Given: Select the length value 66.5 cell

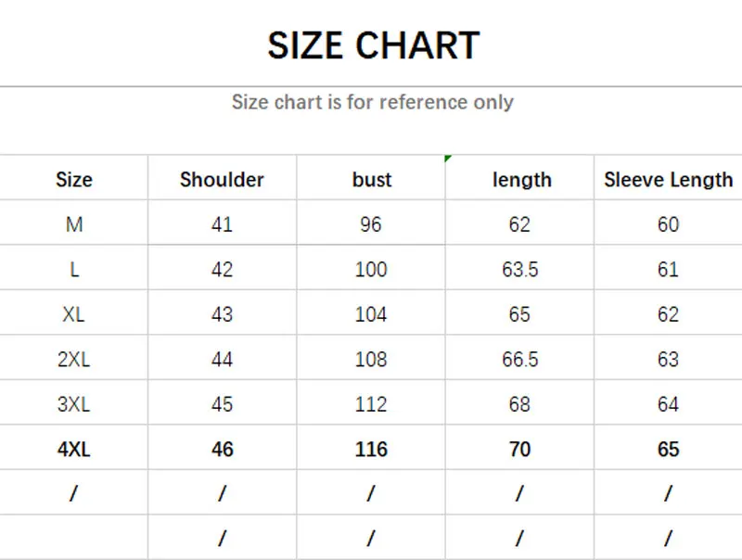Looking at the screenshot, I should click(520, 360).
